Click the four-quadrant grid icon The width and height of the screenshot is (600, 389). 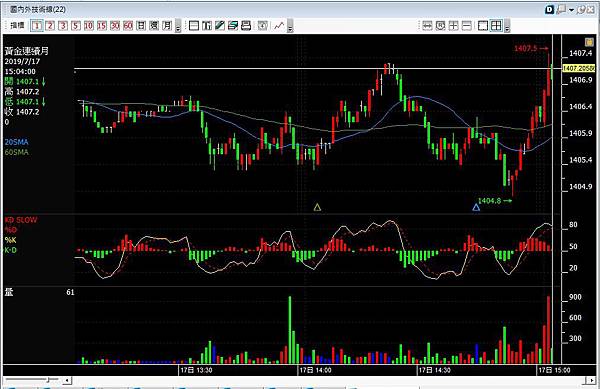453,26
